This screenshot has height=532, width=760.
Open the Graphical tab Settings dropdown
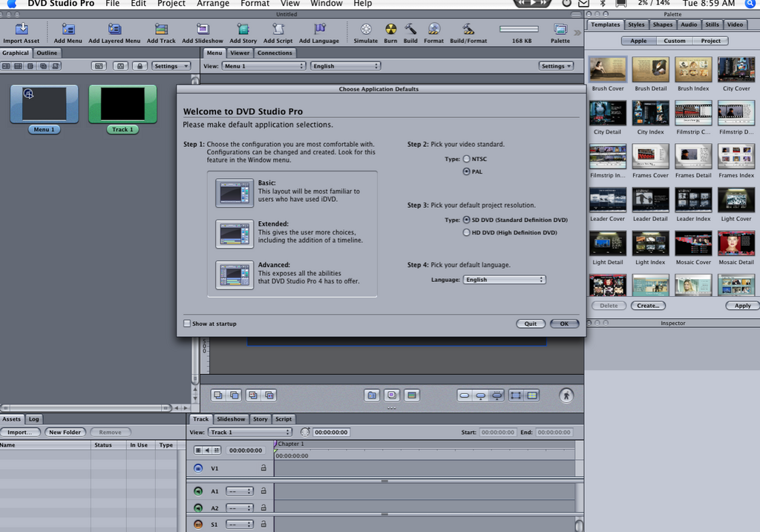pos(171,66)
